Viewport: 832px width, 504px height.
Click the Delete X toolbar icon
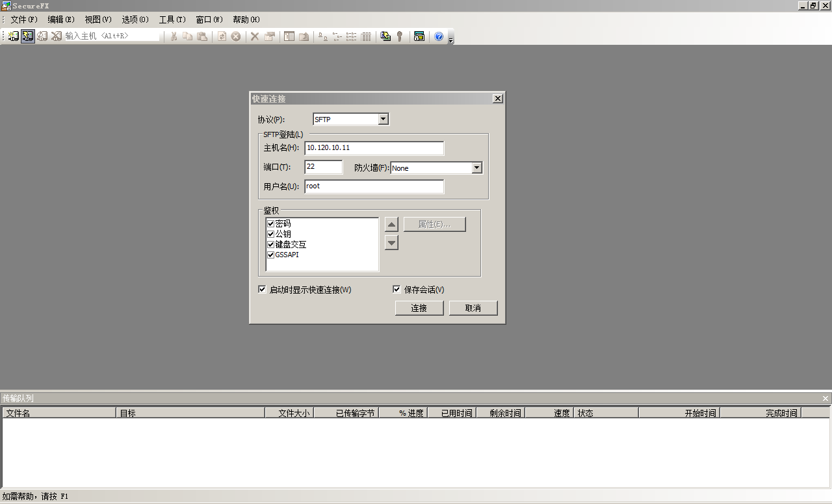pyautogui.click(x=255, y=36)
